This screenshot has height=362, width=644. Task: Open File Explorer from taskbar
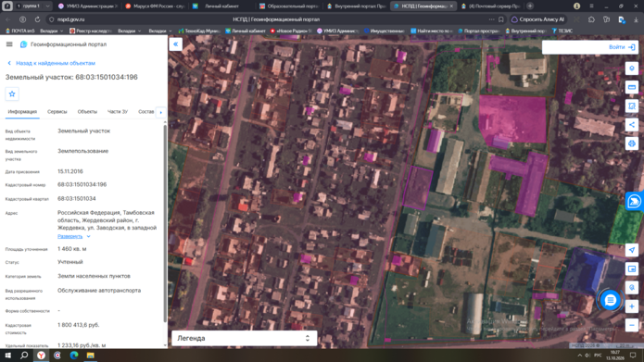91,356
